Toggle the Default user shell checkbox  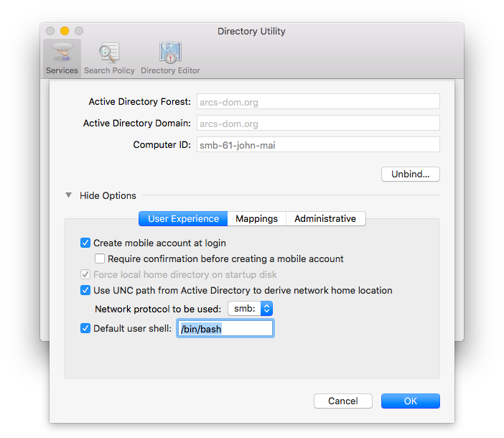[85, 328]
